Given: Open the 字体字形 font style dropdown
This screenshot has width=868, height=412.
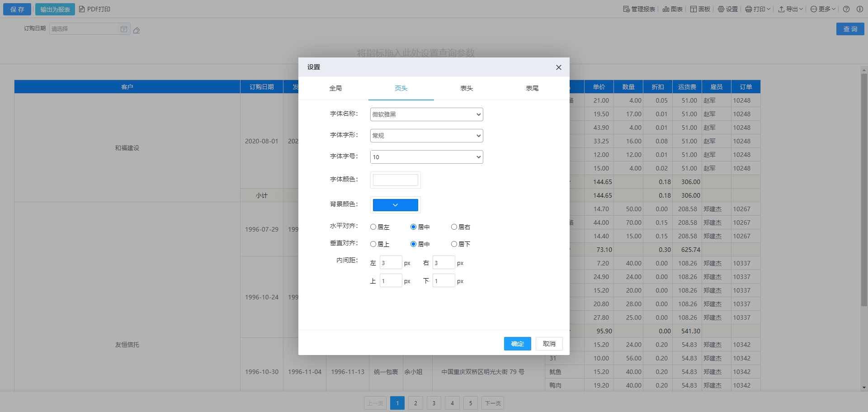Looking at the screenshot, I should (426, 136).
